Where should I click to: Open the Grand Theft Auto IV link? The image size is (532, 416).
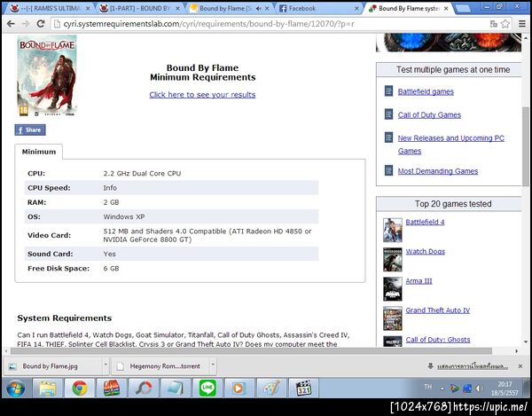438,310
